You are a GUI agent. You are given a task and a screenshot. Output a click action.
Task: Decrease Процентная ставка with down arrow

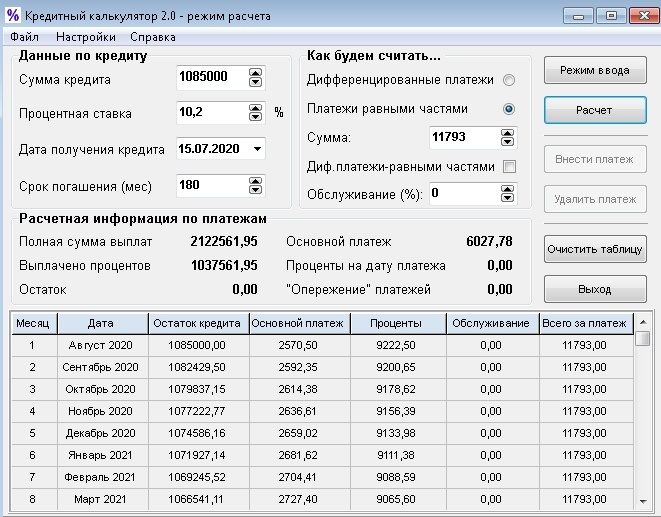255,117
